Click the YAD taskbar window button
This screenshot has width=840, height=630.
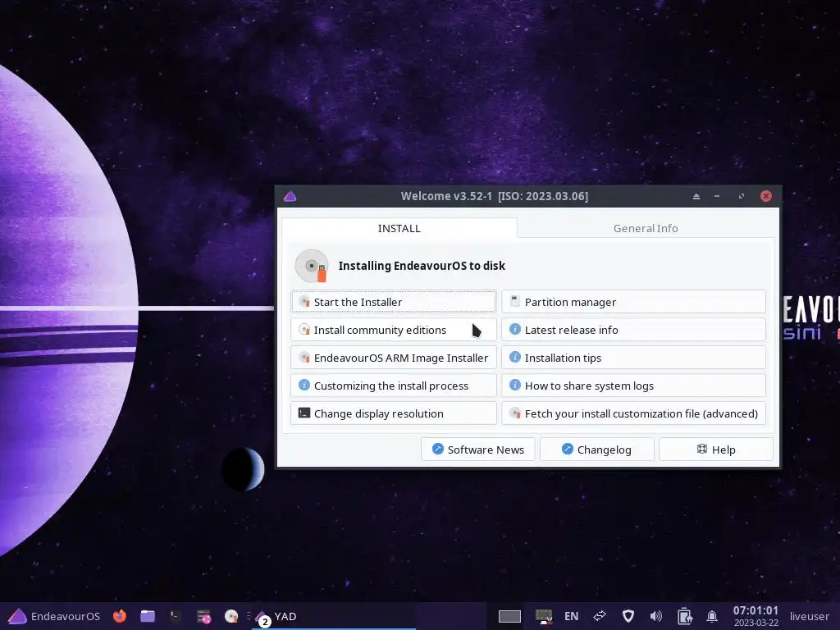pos(333,617)
